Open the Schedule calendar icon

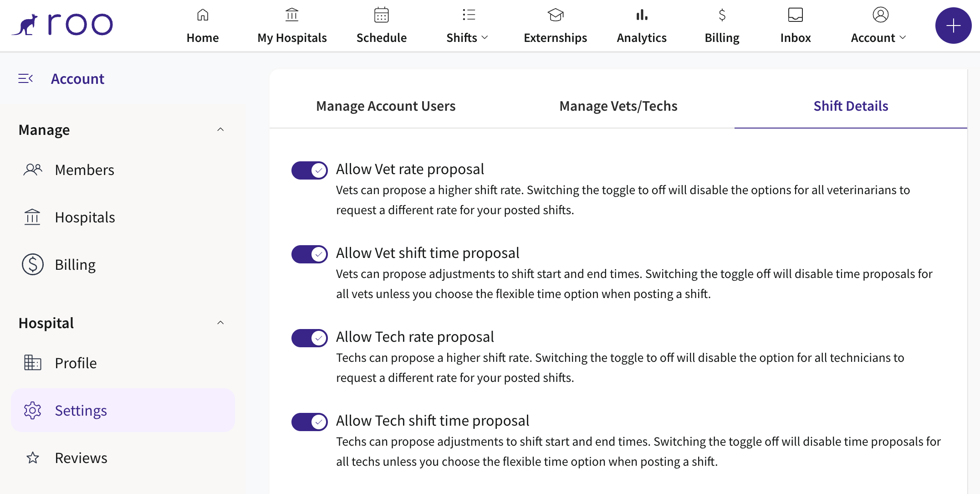[381, 15]
